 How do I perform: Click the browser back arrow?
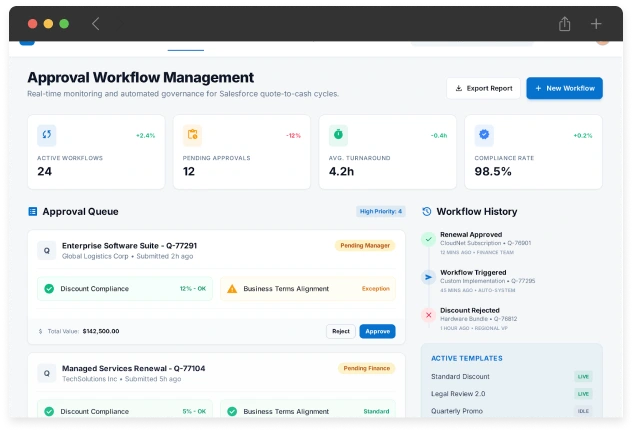tap(95, 24)
